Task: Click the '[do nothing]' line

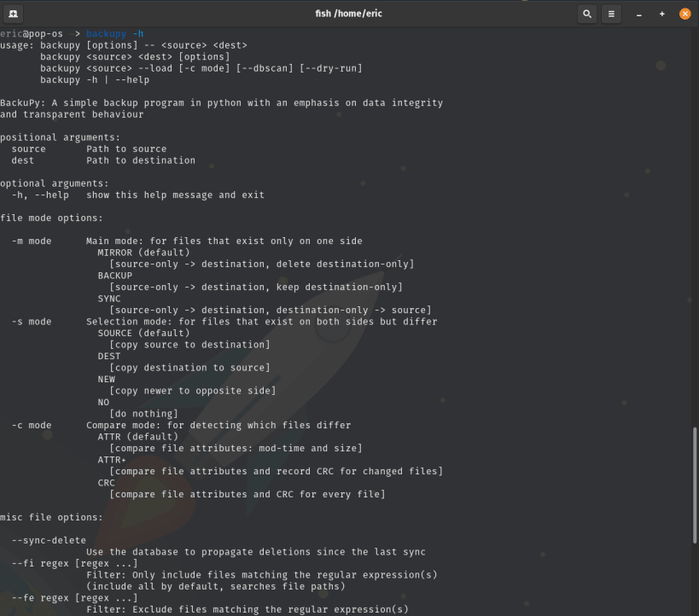Action: [143, 414]
